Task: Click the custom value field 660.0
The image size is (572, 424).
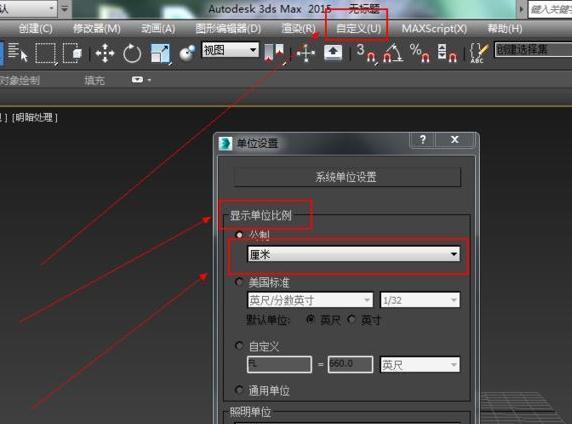Action: pos(350,364)
